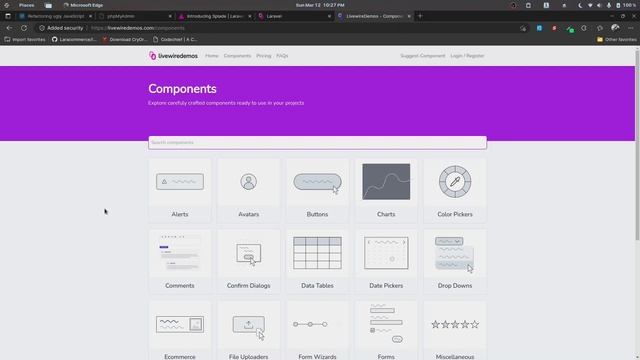Screen dimensions: 640x360
Task: Switch to the Introducing Spade tab
Action: point(215,16)
